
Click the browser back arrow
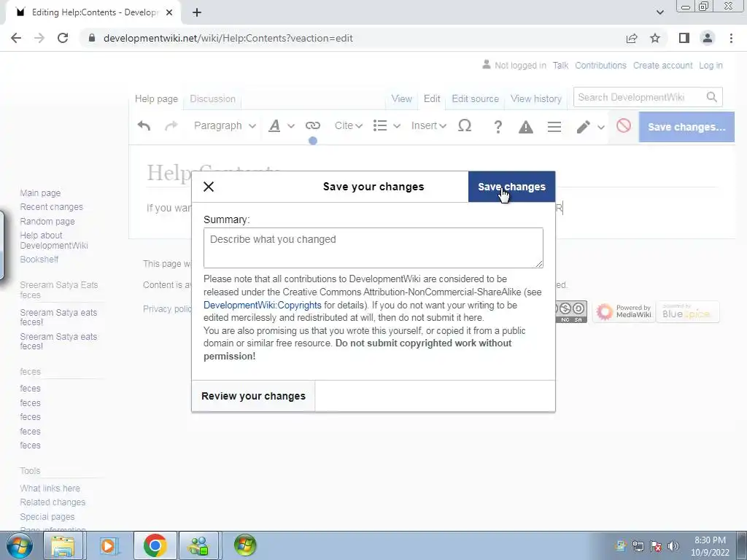click(x=16, y=38)
